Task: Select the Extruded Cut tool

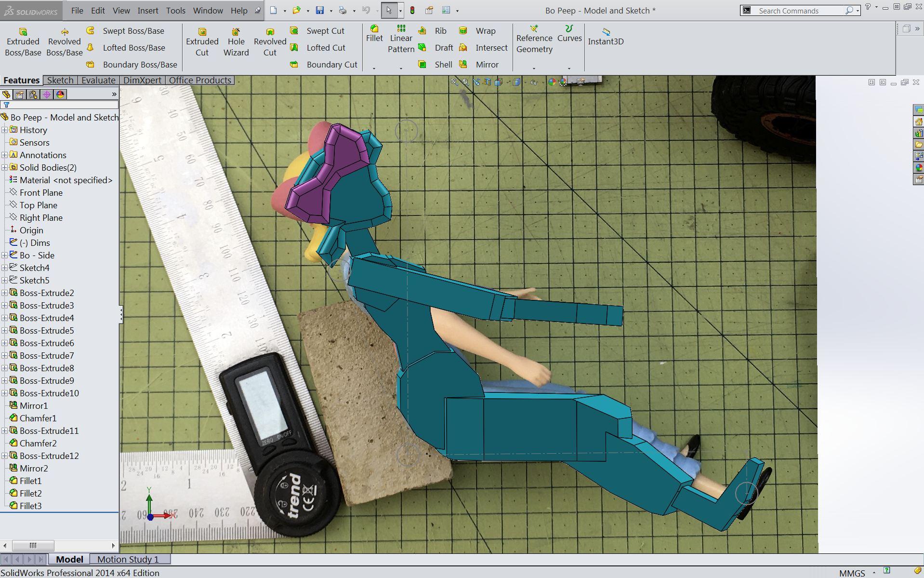Action: coord(202,41)
